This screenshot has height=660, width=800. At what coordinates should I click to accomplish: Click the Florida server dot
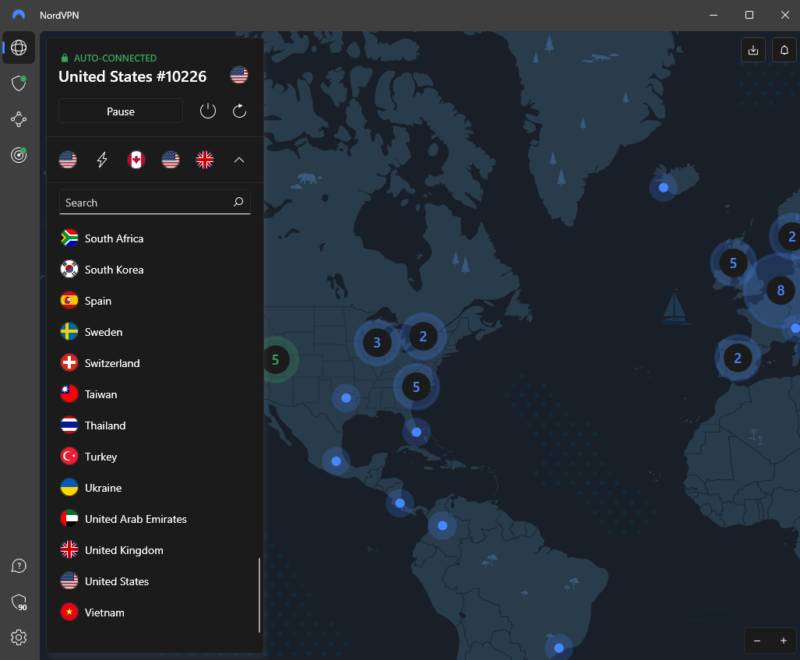(416, 432)
